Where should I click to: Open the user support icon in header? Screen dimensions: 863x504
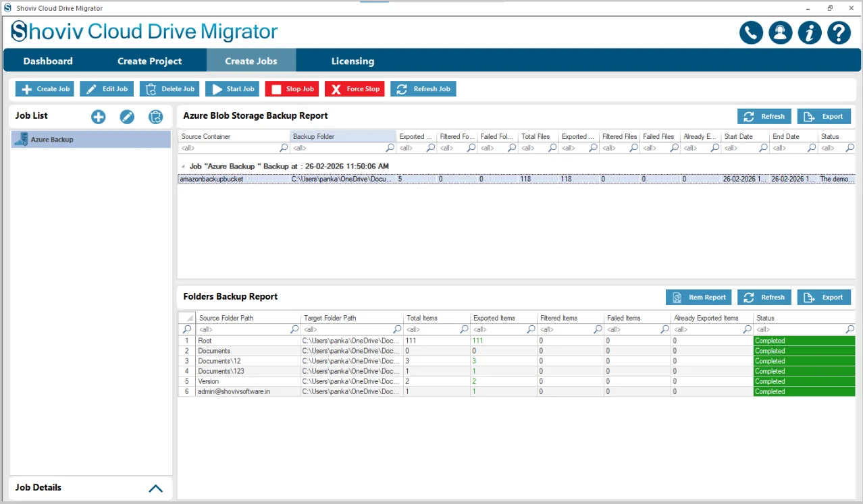[x=780, y=32]
